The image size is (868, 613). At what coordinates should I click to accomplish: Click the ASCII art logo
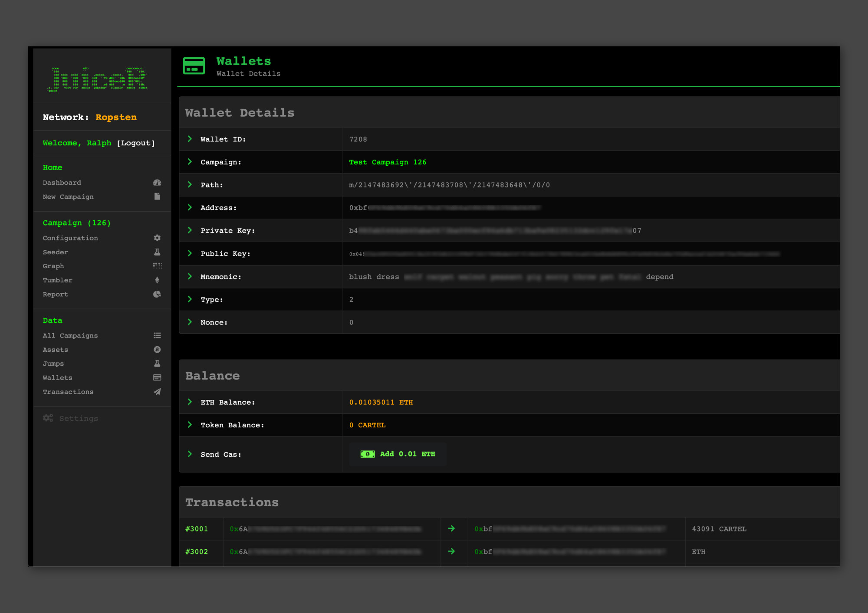[x=98, y=79]
